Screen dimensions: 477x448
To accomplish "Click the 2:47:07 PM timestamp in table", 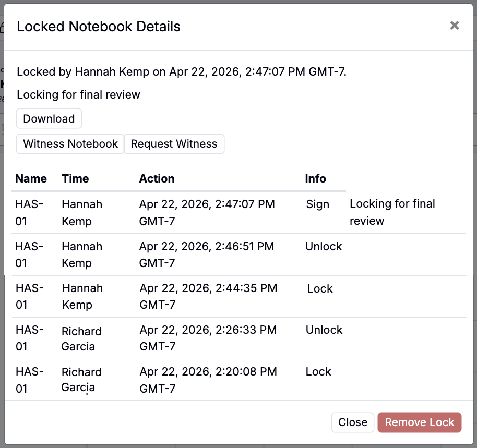I will click(207, 212).
